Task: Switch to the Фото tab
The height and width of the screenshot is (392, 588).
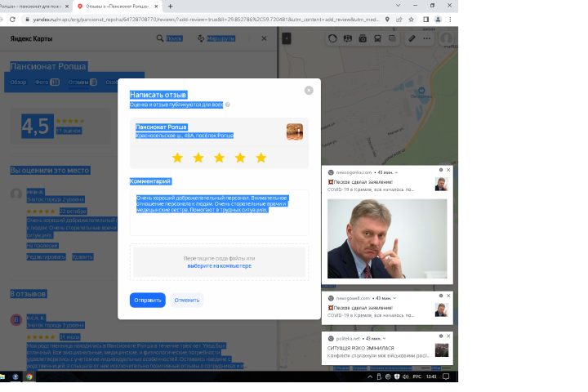Action: [47, 82]
